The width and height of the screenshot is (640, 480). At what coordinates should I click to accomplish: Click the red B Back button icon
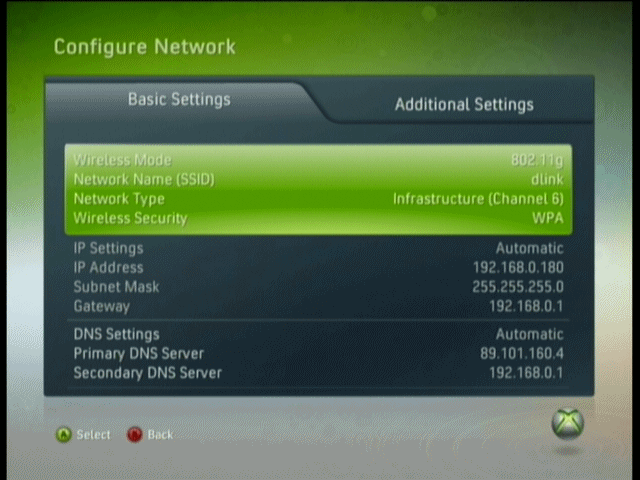click(135, 435)
